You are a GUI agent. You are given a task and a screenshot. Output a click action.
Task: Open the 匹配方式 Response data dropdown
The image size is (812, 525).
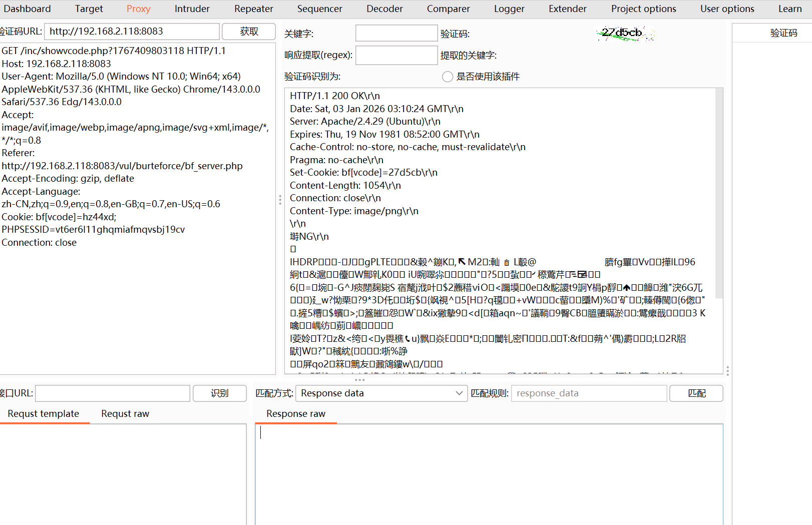point(381,393)
